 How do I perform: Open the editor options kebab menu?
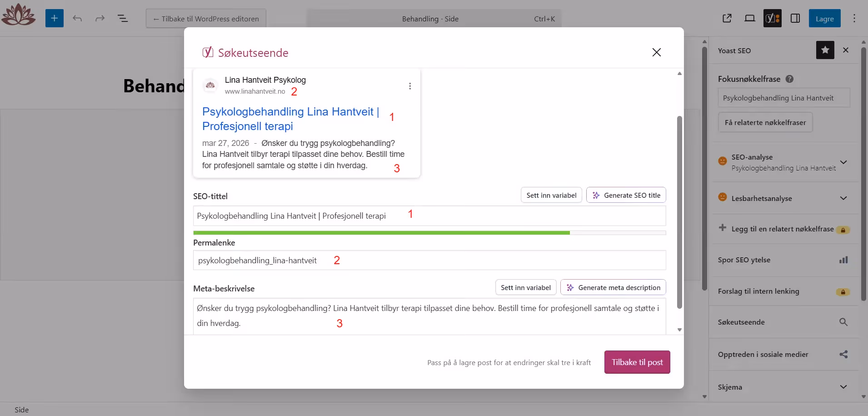pos(854,18)
